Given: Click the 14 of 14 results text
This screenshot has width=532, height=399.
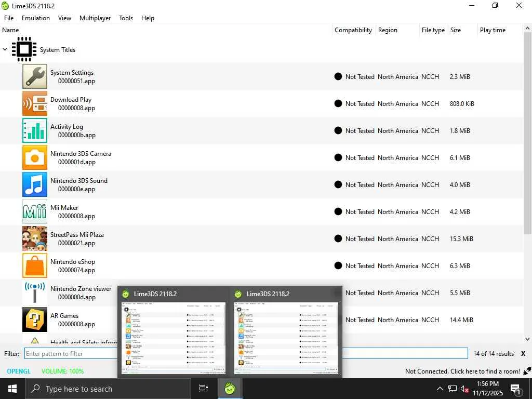Looking at the screenshot, I should 494,353.
